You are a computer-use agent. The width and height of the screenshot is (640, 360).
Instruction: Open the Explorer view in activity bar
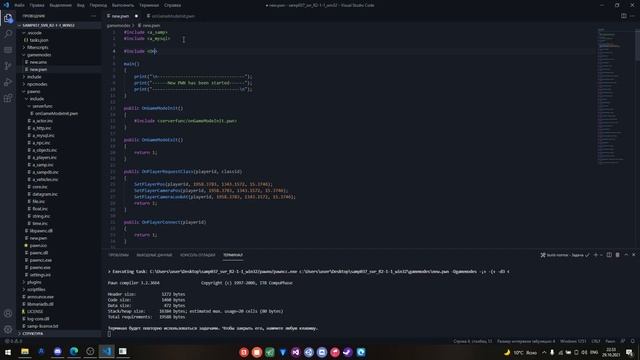8,18
